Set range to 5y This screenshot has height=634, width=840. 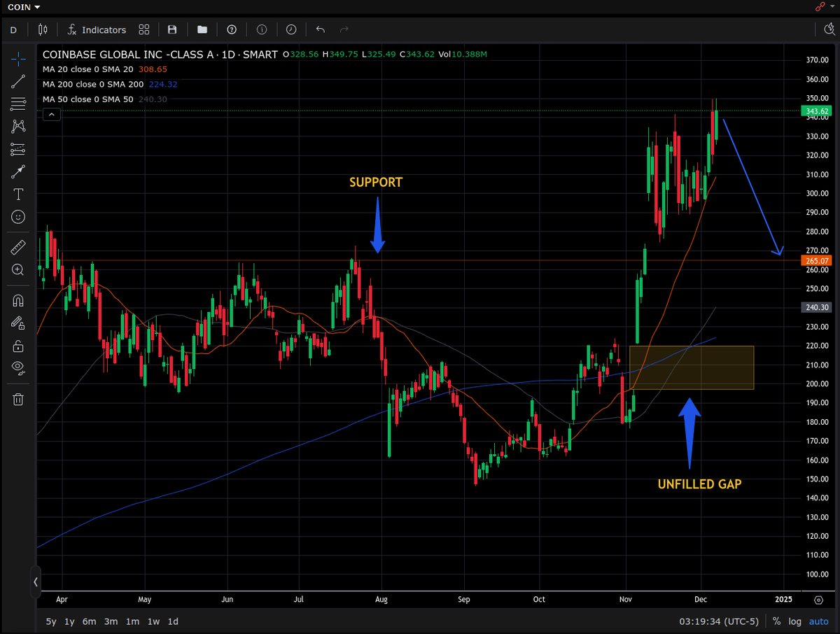(x=51, y=621)
